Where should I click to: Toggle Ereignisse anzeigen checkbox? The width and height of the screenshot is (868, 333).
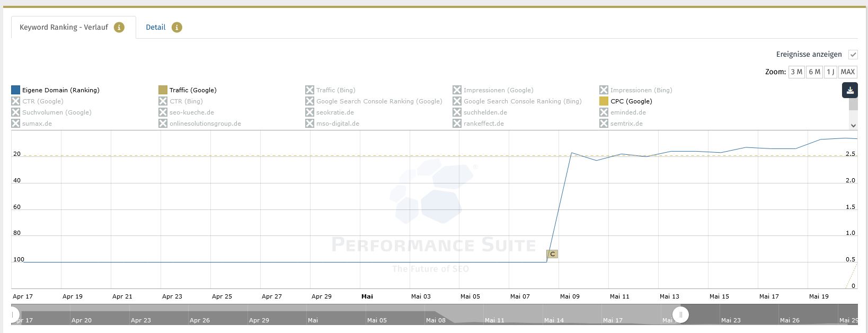point(853,55)
